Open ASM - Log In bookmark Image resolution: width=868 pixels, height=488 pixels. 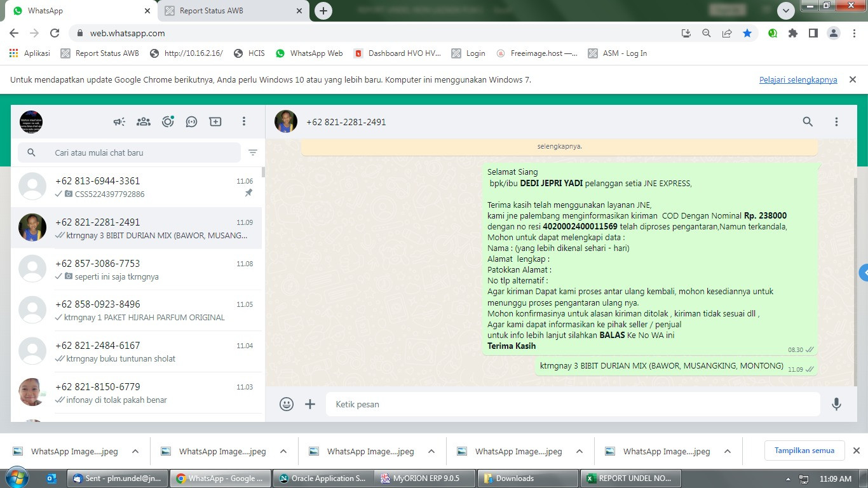click(618, 53)
